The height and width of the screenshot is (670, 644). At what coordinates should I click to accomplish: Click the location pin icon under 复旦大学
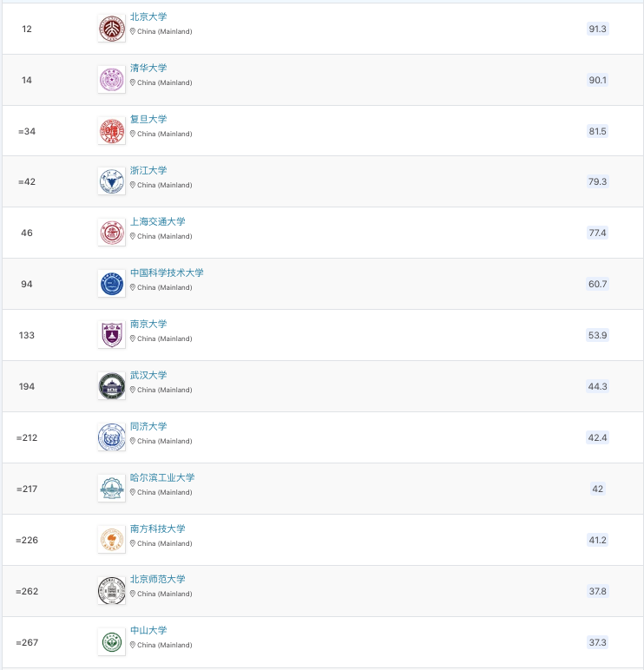click(x=133, y=135)
